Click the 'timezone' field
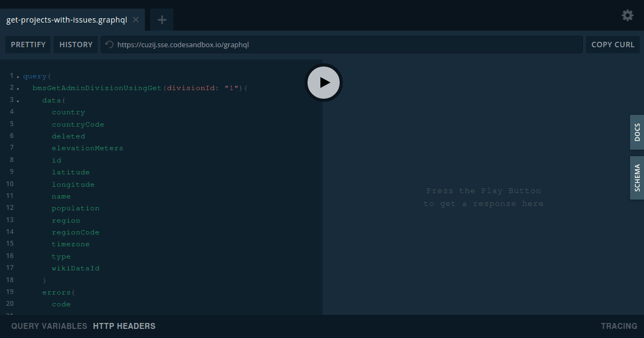This screenshot has height=338, width=644. (x=71, y=244)
